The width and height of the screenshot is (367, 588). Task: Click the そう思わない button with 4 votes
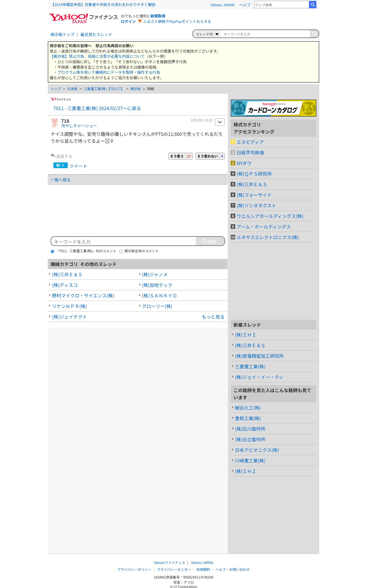click(210, 156)
